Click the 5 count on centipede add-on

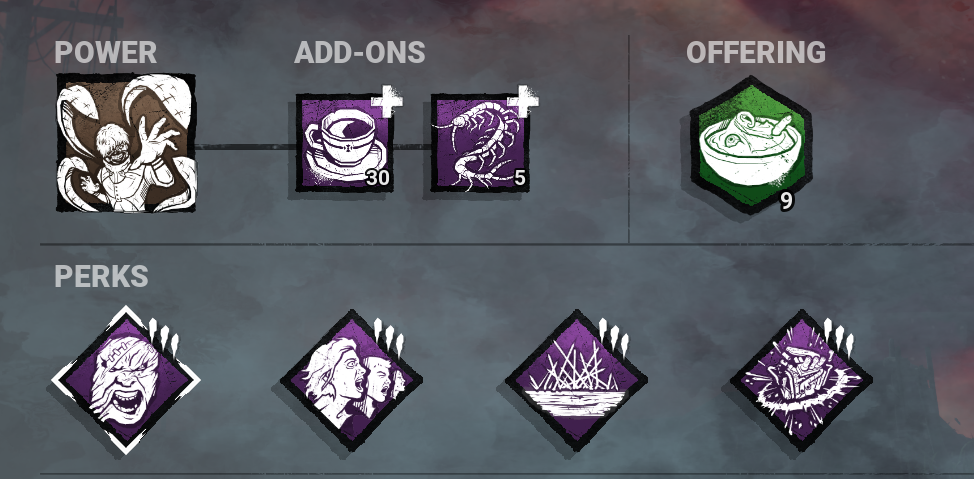pyautogui.click(x=520, y=179)
